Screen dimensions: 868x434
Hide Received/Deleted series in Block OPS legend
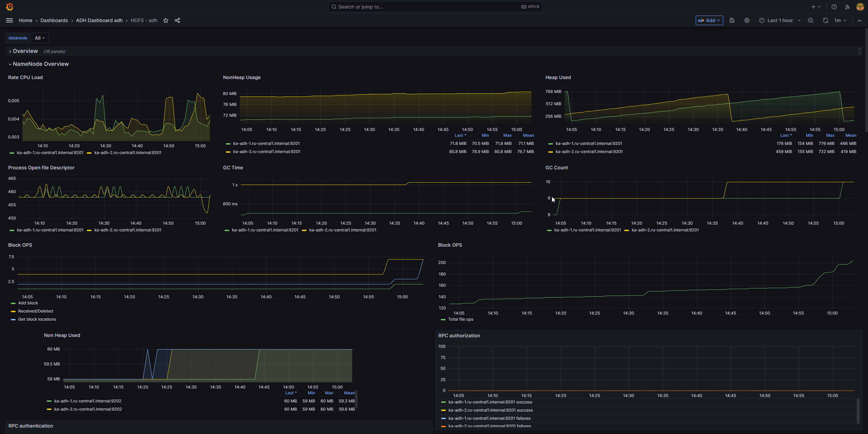(x=35, y=311)
